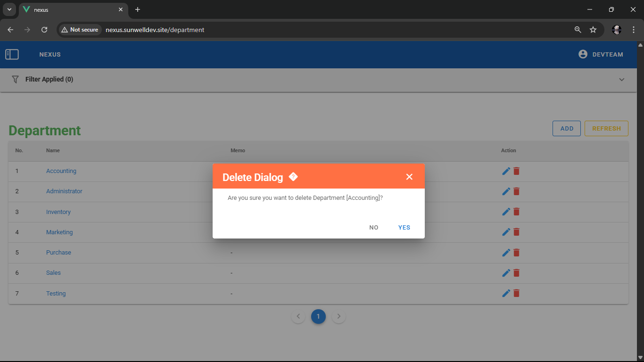Expand the Filter Applied panel chevron

[x=621, y=80]
